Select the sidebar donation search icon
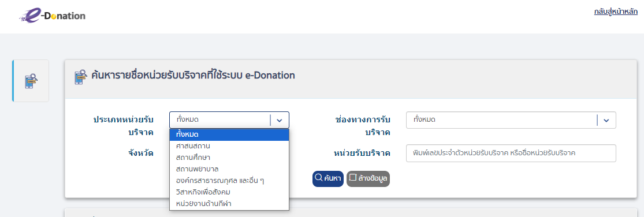This screenshot has height=217, width=644. tap(31, 81)
